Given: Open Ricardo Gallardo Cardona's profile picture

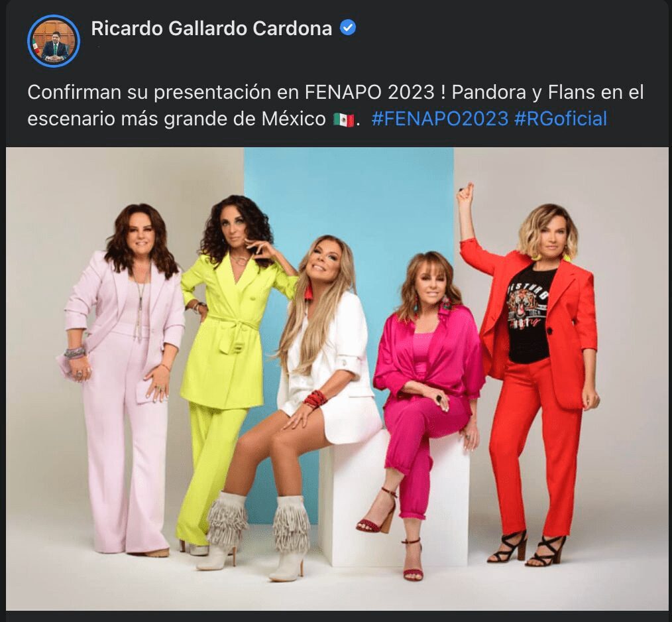Looking at the screenshot, I should coord(54,41).
